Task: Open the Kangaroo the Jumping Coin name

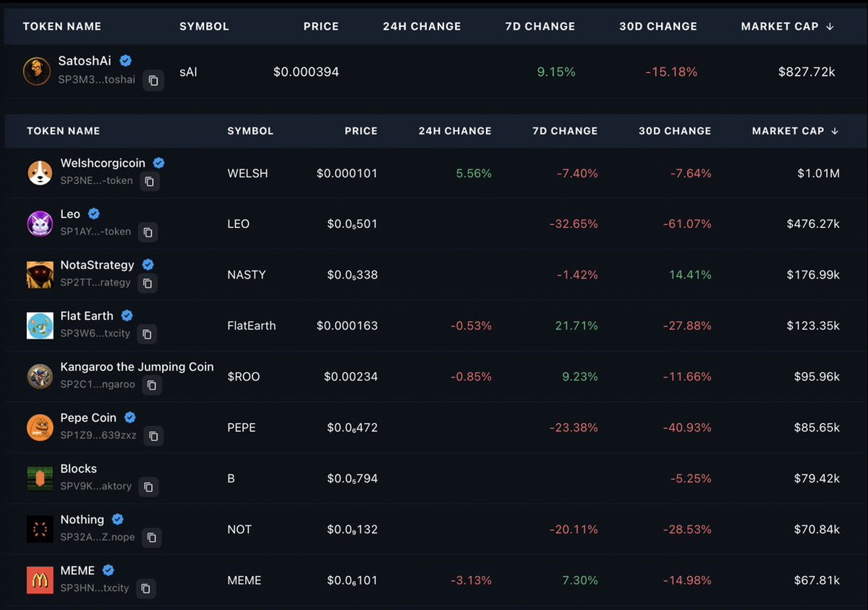Action: [x=137, y=367]
